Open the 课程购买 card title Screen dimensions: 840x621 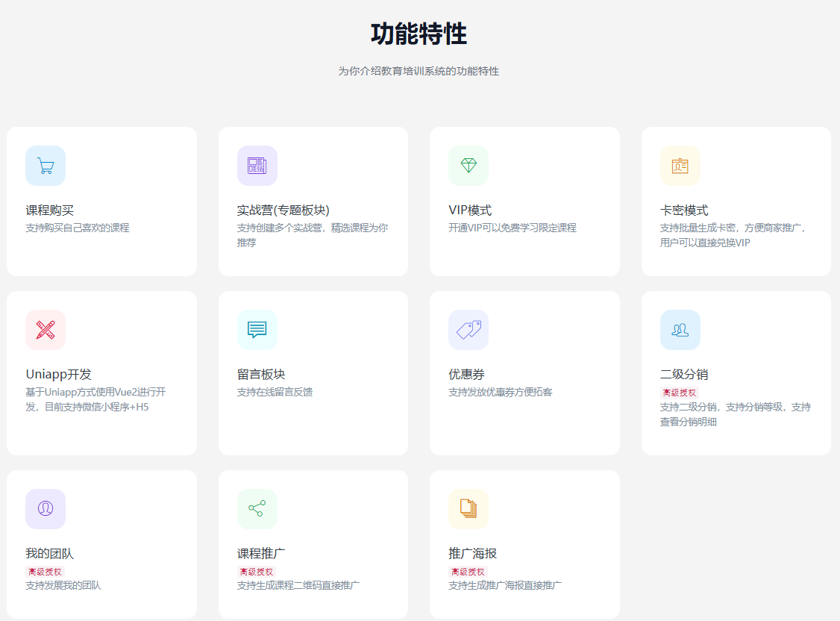49,210
